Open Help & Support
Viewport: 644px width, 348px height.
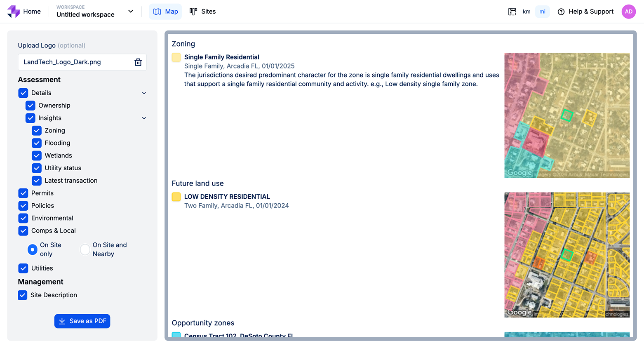click(x=585, y=12)
